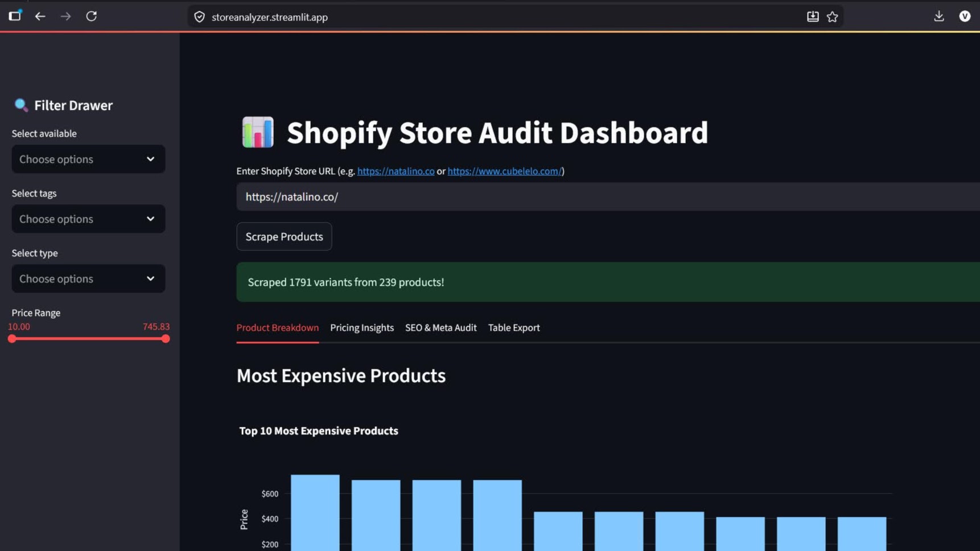Expand Select type chevron arrow
Image resolution: width=980 pixels, height=551 pixels.
click(x=150, y=279)
